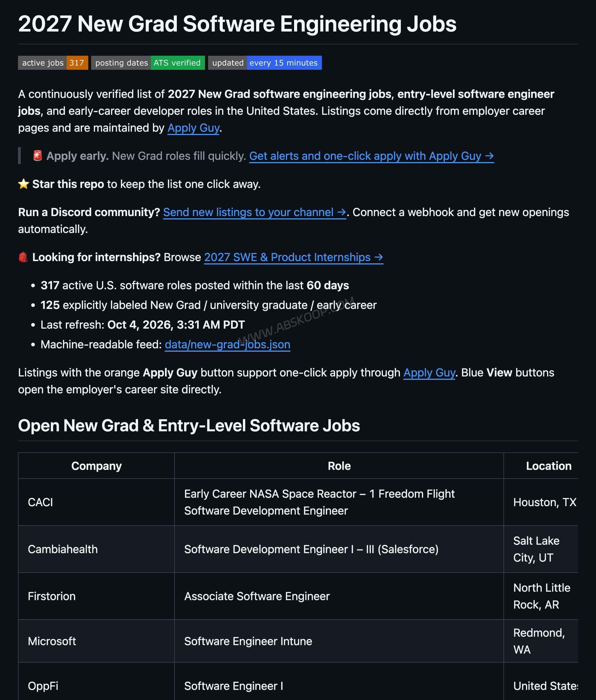Click the backpack emoji before Looking for internships
This screenshot has width=596, height=700.
[23, 257]
